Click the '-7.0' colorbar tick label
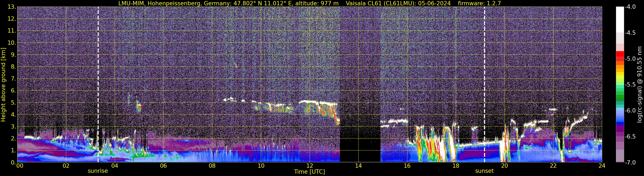The image size is (644, 176). 630,163
